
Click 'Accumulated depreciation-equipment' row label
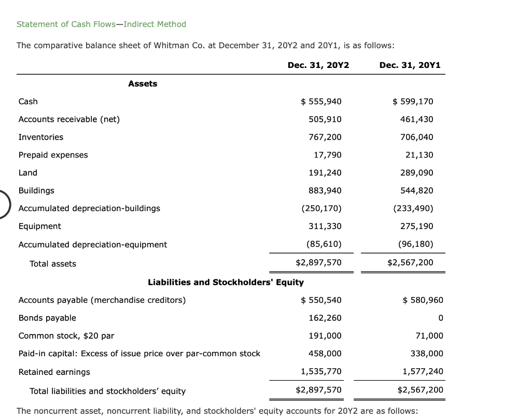pyautogui.click(x=93, y=245)
